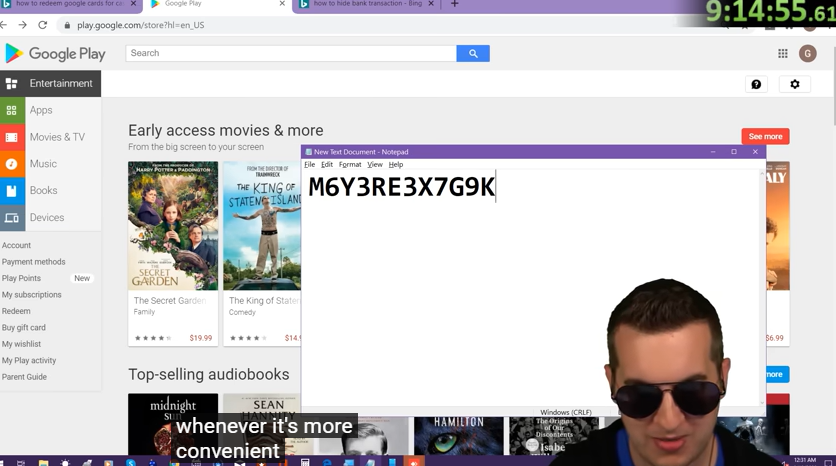This screenshot has height=466, width=836.
Task: Click the help question mark icon
Action: (756, 85)
